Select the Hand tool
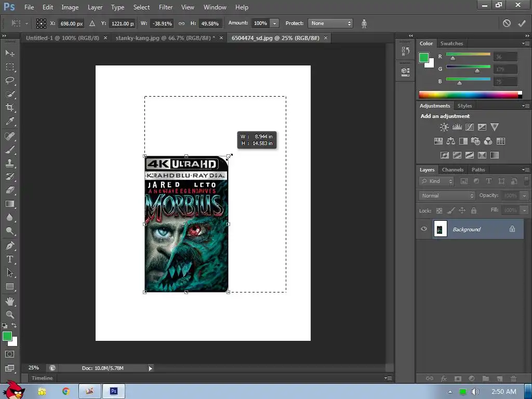Screen dimensions: 532x399 [x=9, y=301]
